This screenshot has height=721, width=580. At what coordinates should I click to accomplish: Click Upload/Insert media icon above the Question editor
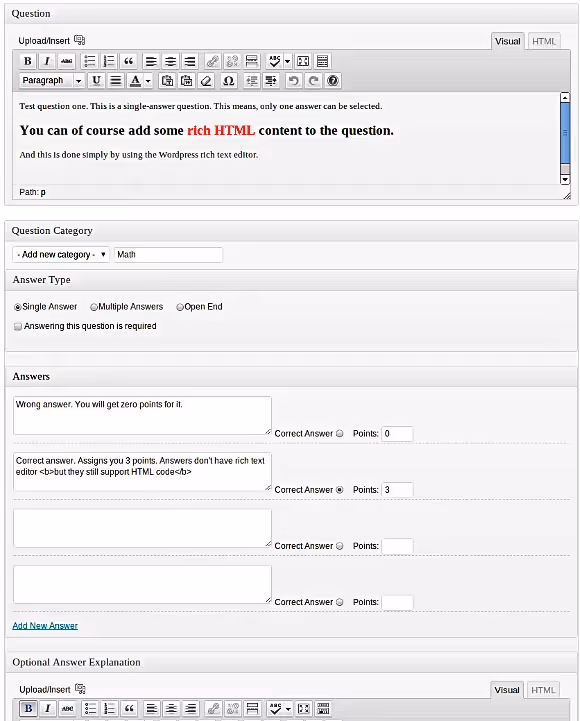(80, 40)
